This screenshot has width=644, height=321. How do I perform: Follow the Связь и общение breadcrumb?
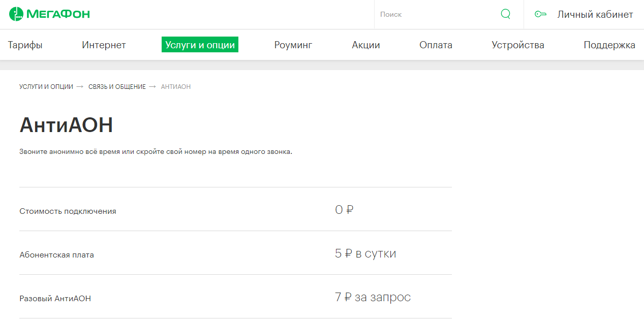[x=117, y=87]
